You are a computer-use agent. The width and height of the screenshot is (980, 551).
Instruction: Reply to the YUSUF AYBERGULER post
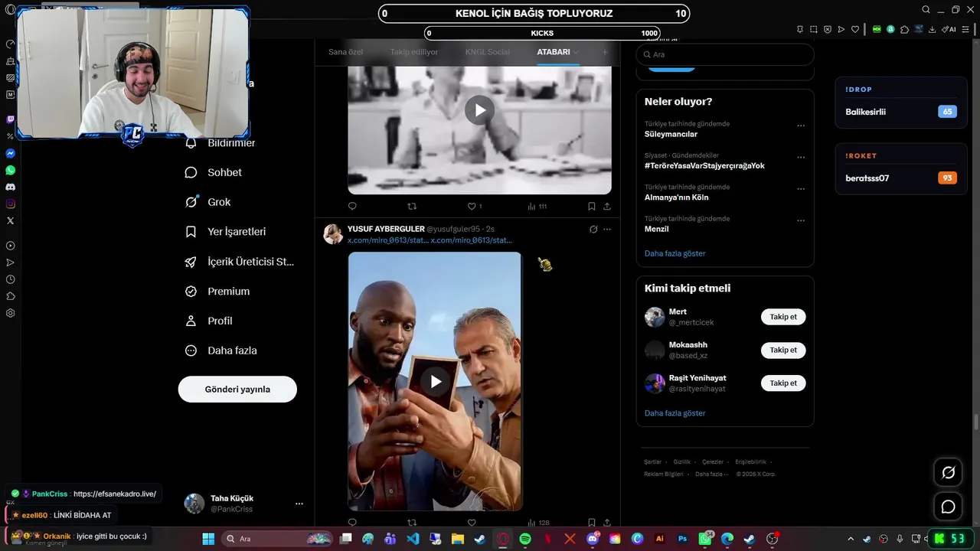352,523
